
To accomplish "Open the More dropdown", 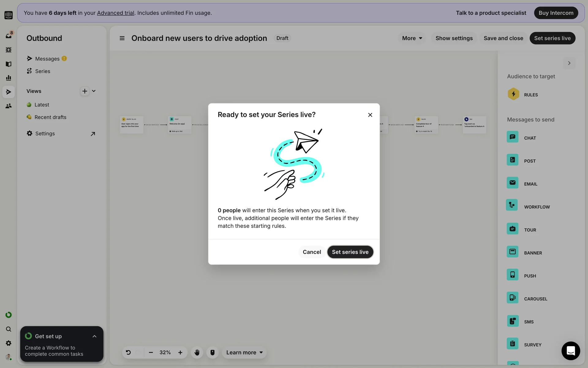I will pos(412,38).
